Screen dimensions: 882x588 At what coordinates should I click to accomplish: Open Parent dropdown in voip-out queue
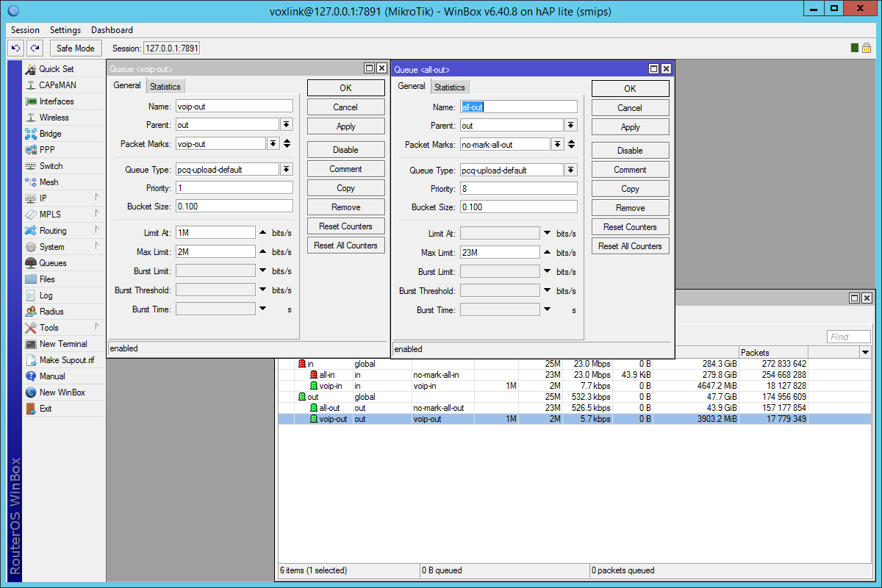[x=287, y=125]
